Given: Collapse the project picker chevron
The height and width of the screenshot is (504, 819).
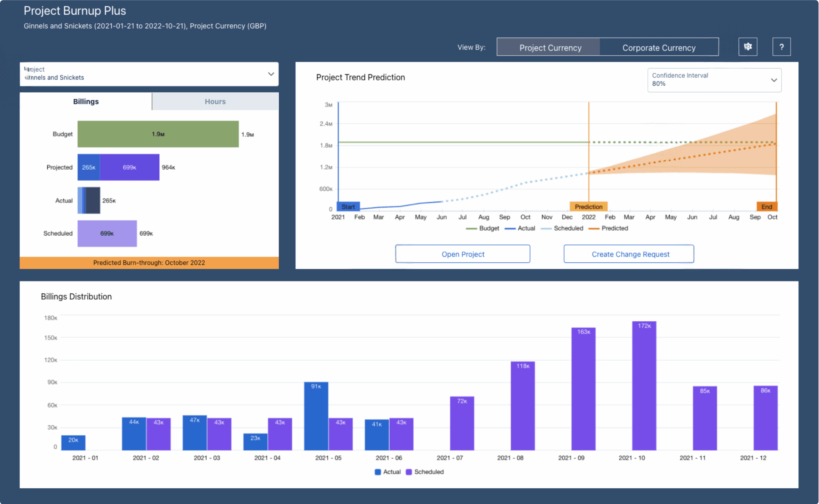Looking at the screenshot, I should tap(271, 74).
